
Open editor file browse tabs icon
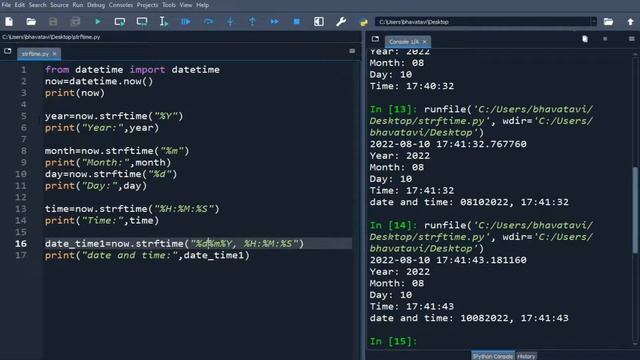[8, 51]
